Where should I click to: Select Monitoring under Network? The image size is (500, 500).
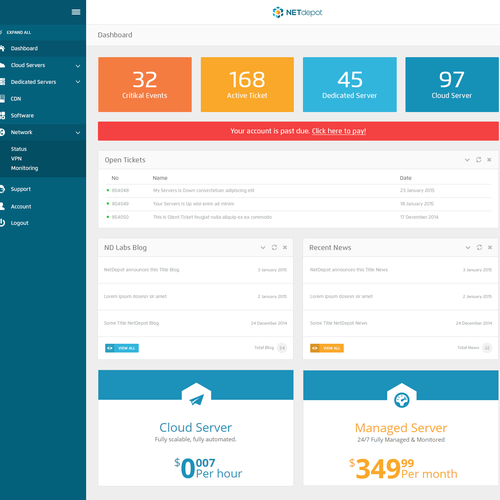[24, 168]
